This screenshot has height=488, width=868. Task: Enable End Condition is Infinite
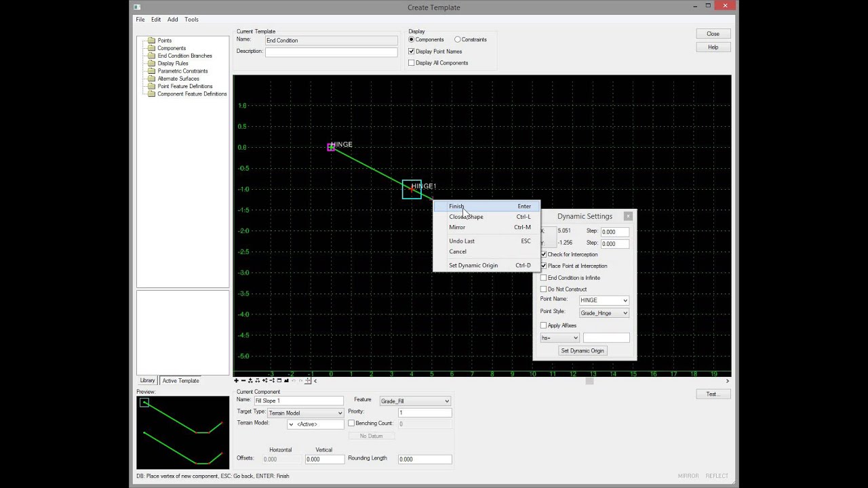[543, 278]
